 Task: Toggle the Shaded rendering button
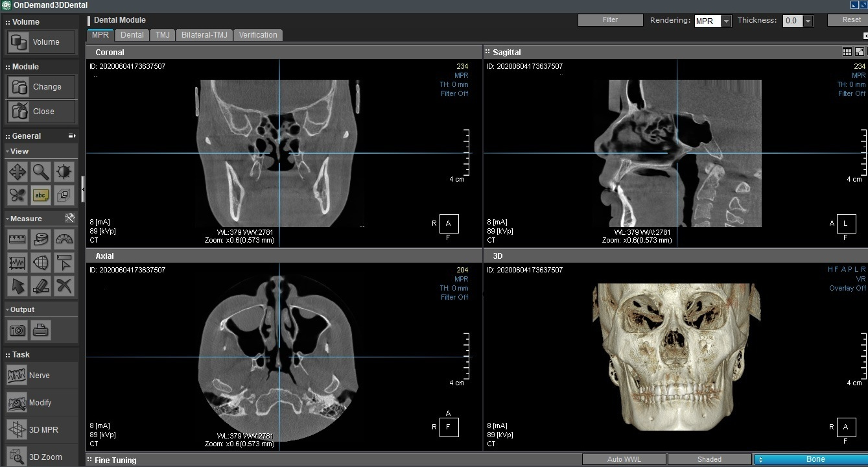click(709, 459)
